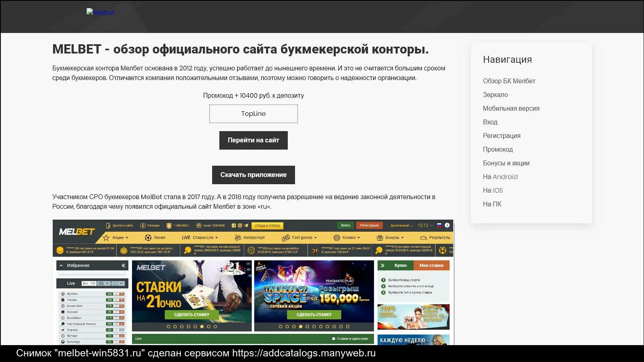This screenshot has height=362, width=644.
Task: Click the Facebook icon in Melbet screenshot
Action: point(233,226)
